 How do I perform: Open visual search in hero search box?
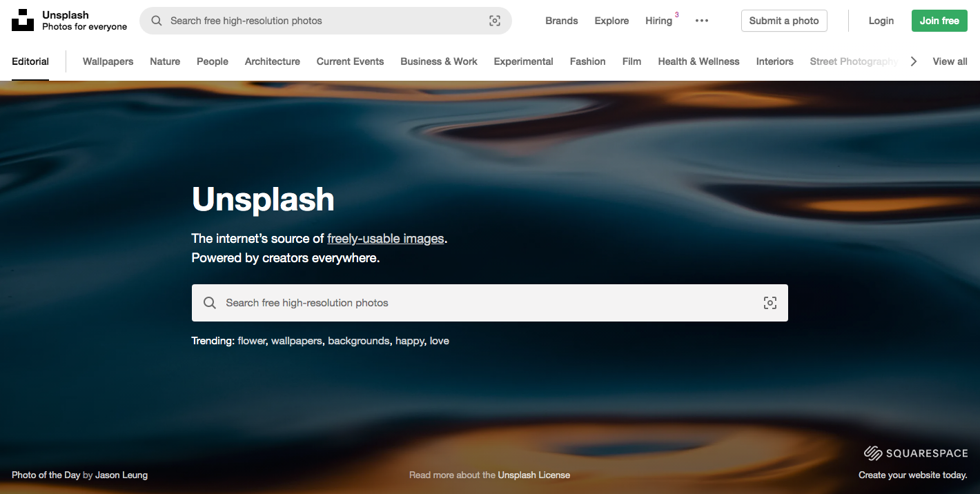coord(770,303)
